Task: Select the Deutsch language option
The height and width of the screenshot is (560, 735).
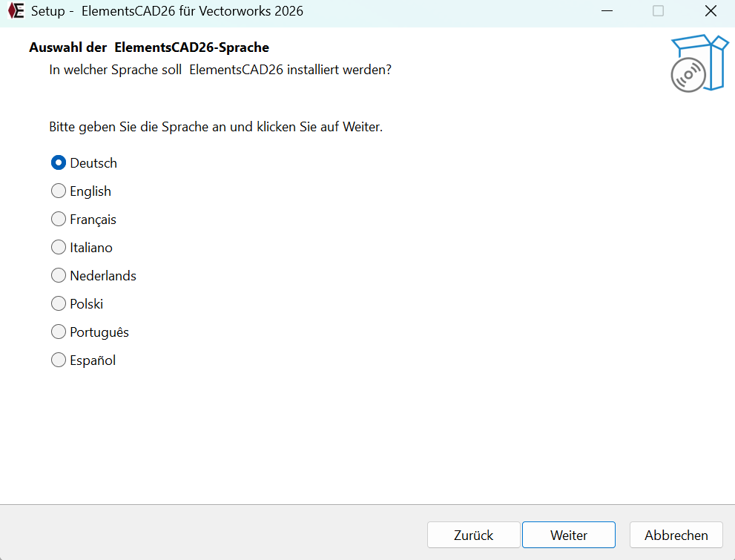Action: (x=59, y=163)
